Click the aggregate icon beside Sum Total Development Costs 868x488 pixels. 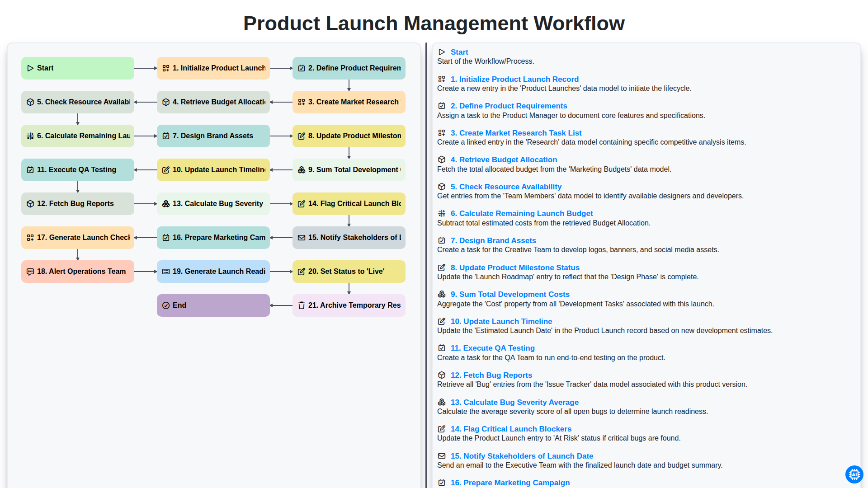pyautogui.click(x=442, y=294)
